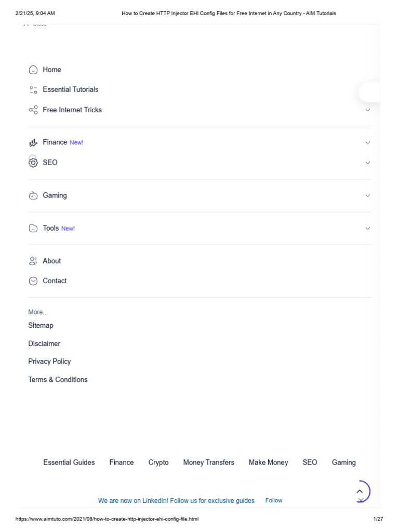Open the Privacy Policy page
This screenshot has height=532, width=399.
49,362
